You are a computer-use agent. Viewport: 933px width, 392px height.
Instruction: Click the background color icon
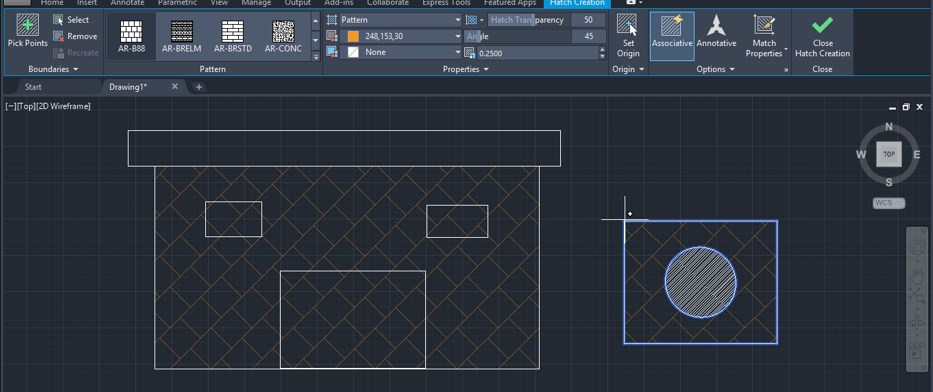pos(332,52)
